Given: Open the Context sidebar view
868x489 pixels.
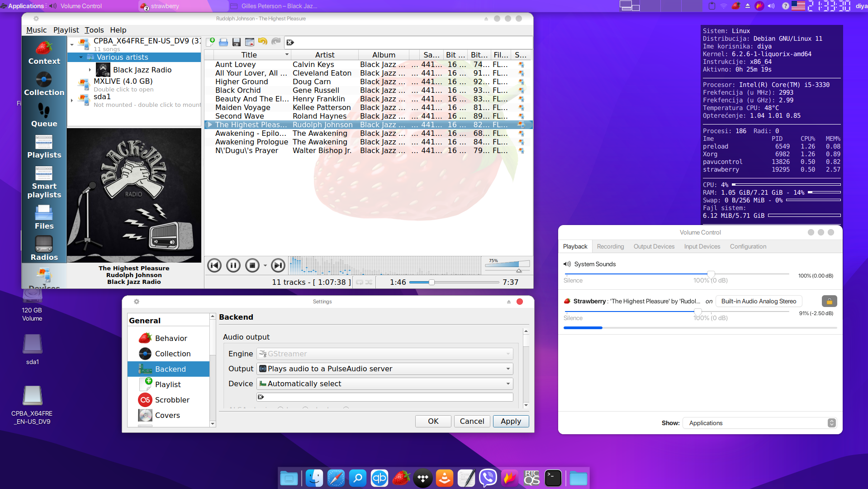Looking at the screenshot, I should click(44, 53).
